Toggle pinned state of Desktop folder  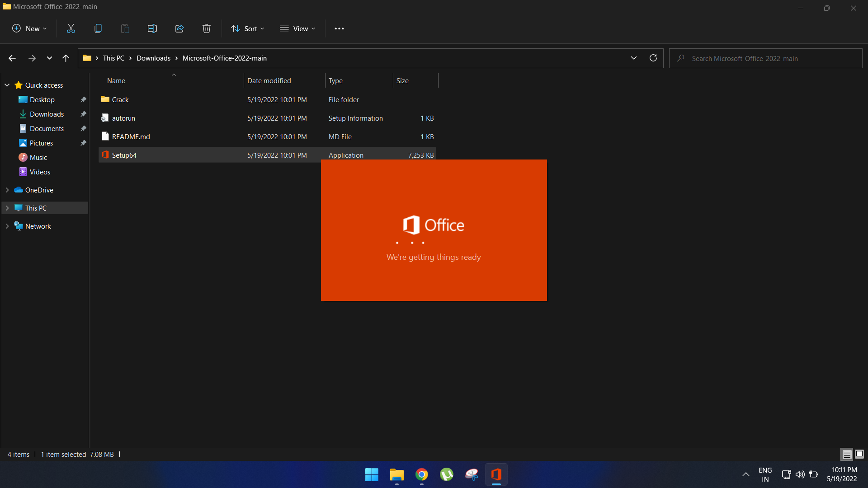(83, 99)
